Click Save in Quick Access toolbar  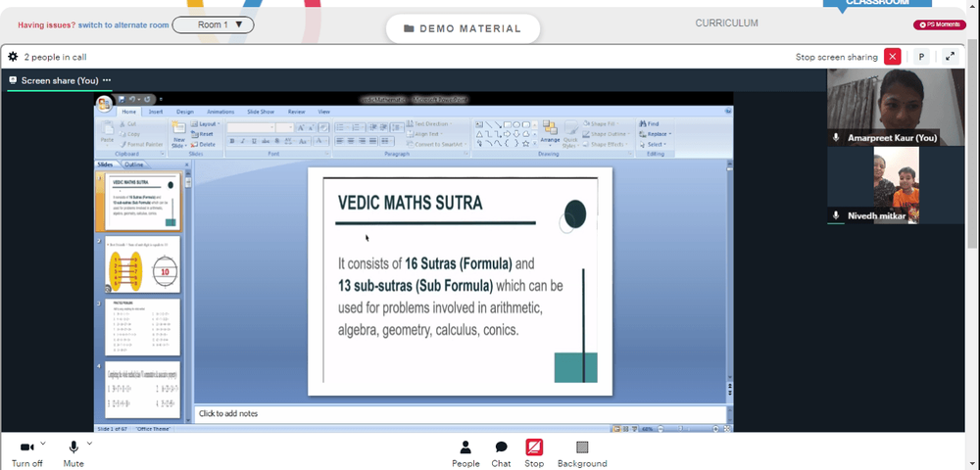pyautogui.click(x=122, y=99)
